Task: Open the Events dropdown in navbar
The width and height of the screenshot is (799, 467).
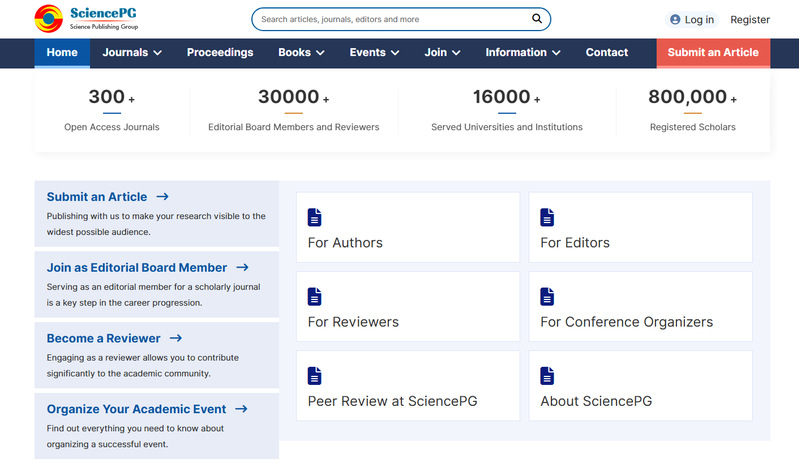Action: (374, 53)
